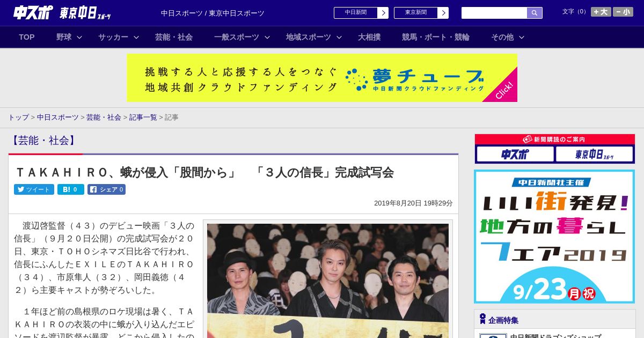Click the article headline ＴＡＫＡＨＩＲＯ、蛾が侵入

tap(204, 172)
